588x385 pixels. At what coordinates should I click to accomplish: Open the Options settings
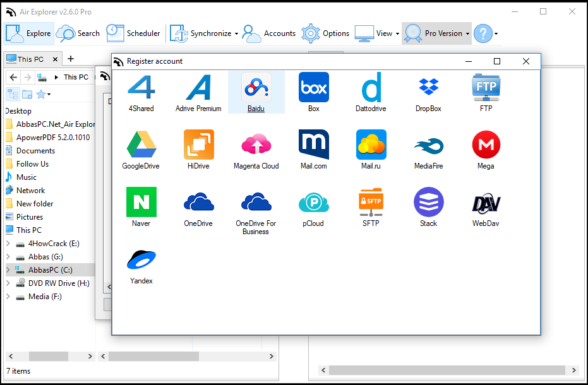[x=325, y=33]
